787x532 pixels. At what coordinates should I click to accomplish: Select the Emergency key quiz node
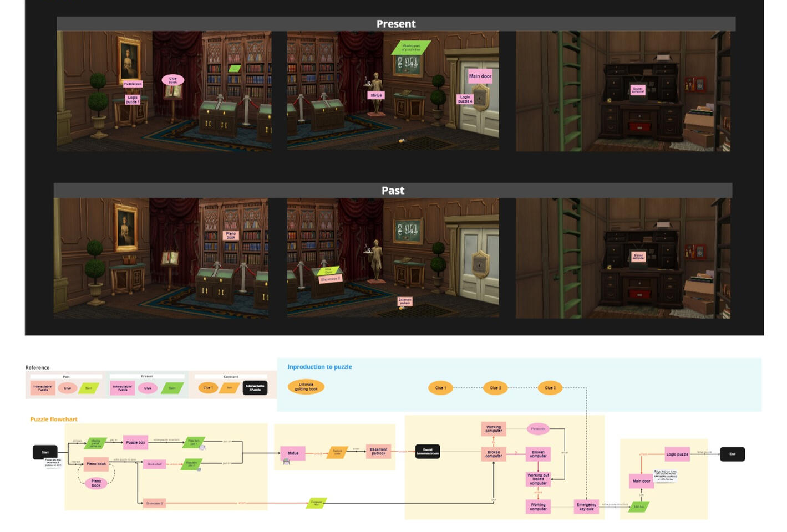click(586, 507)
